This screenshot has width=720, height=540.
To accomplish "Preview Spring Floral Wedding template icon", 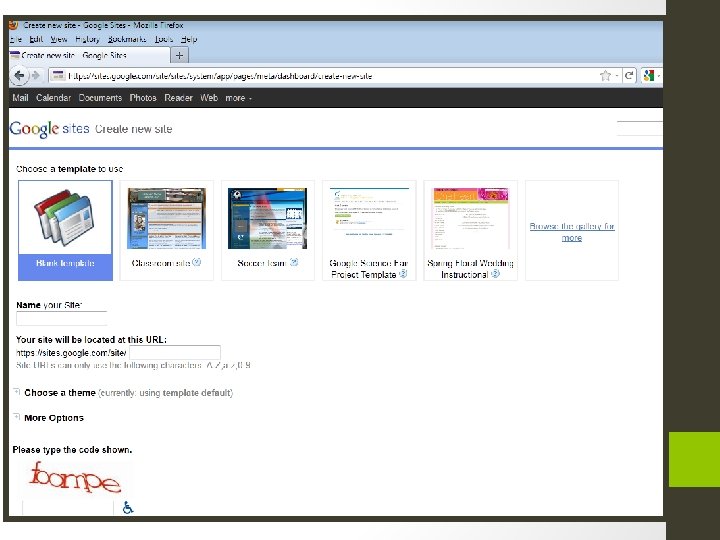I will (x=495, y=274).
